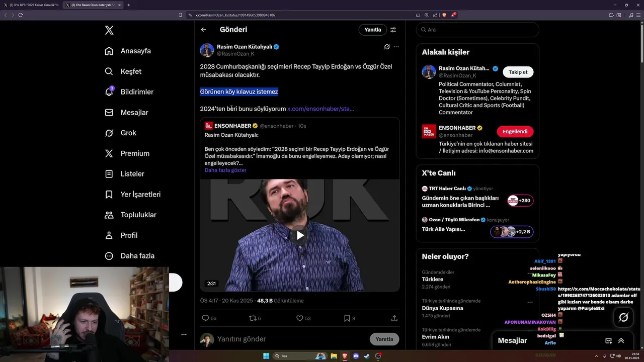Open the reply filter settings icon

[393, 30]
